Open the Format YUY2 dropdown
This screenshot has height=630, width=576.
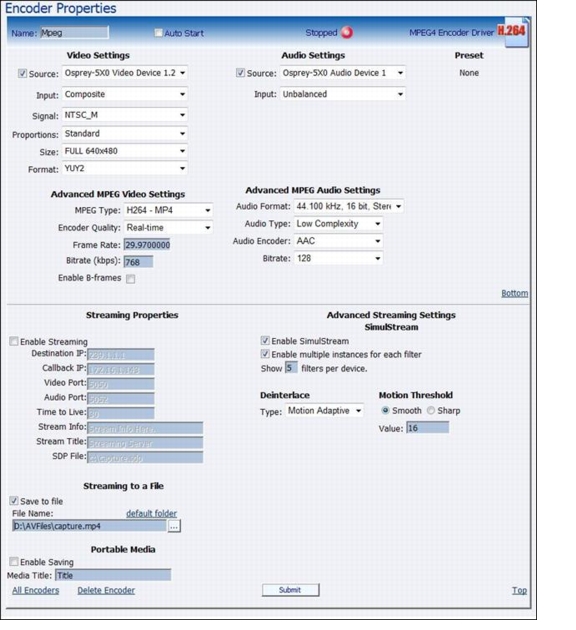click(x=125, y=169)
